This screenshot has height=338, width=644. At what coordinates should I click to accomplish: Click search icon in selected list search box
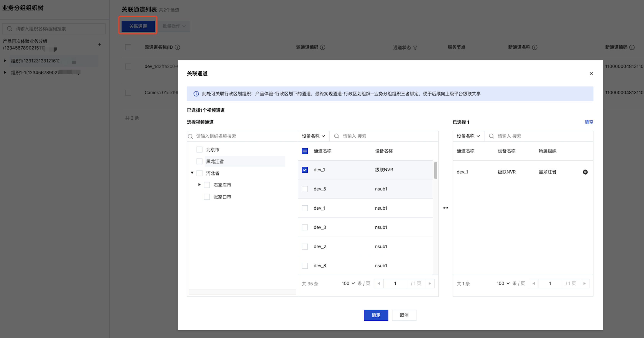(x=491, y=136)
